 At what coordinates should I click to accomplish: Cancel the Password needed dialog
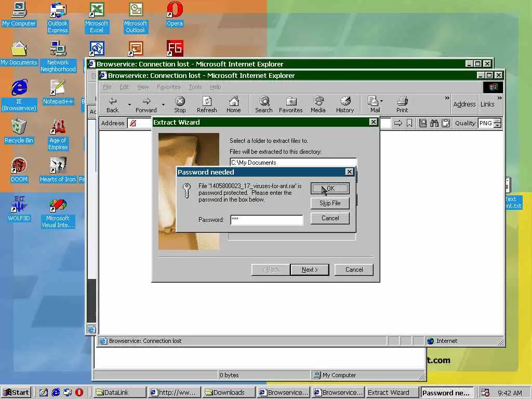pyautogui.click(x=330, y=218)
